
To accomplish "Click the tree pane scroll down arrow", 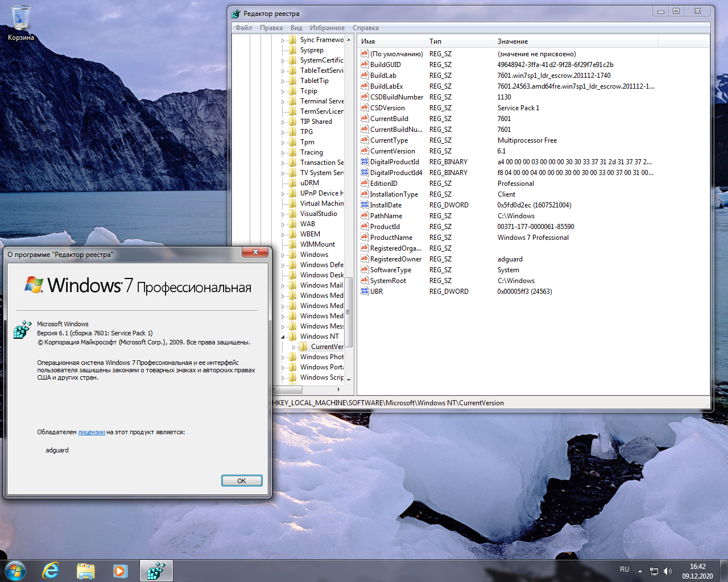I will tap(349, 380).
